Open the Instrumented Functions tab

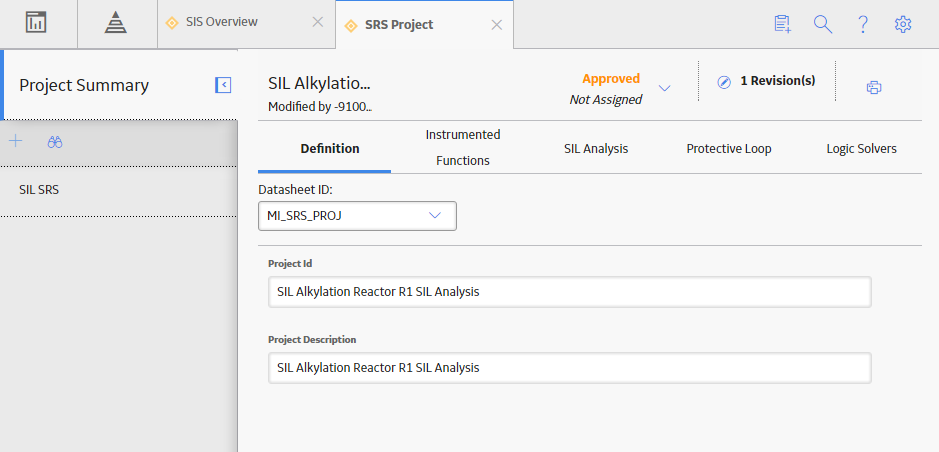click(x=463, y=147)
